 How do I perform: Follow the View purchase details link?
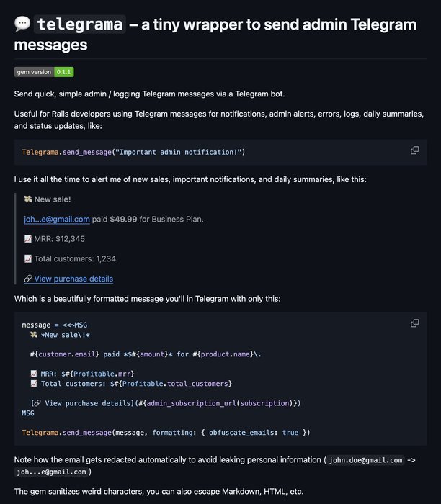pyautogui.click(x=73, y=279)
